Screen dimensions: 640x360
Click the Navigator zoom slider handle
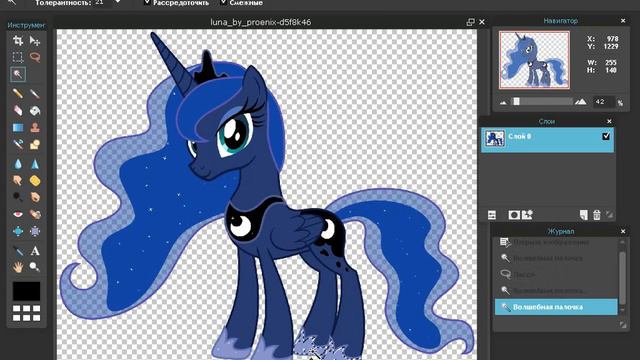pos(516,101)
